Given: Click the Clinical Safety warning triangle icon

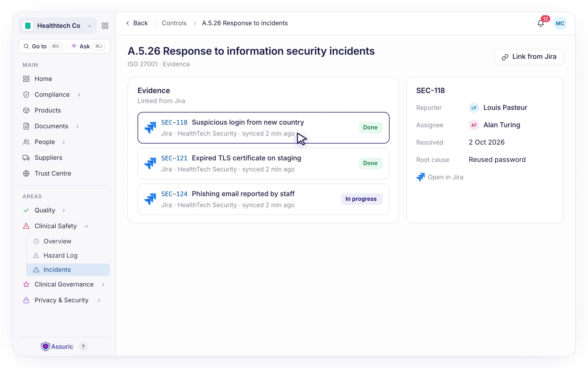Looking at the screenshot, I should tap(26, 226).
